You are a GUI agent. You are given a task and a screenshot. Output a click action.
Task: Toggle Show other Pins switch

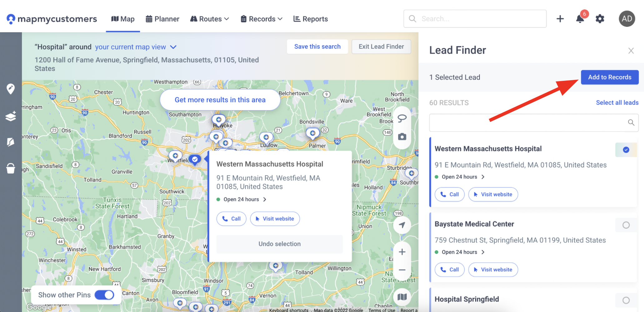[x=104, y=295]
